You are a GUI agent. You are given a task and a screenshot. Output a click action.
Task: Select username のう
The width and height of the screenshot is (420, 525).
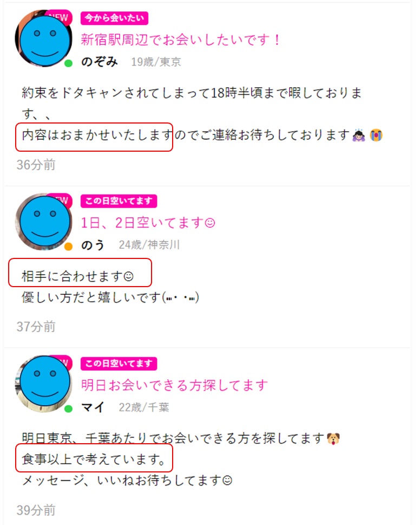point(93,245)
